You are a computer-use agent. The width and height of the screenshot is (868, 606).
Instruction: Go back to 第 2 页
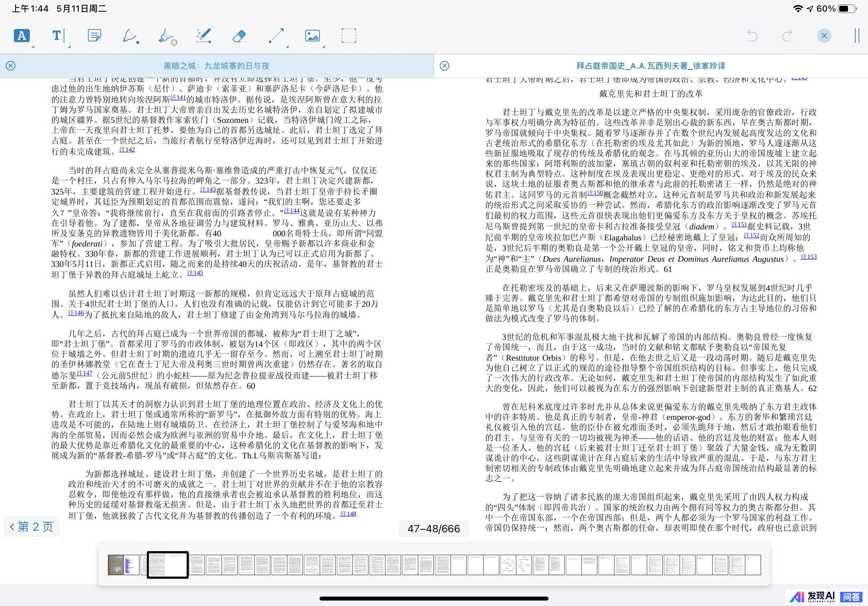pos(31,526)
